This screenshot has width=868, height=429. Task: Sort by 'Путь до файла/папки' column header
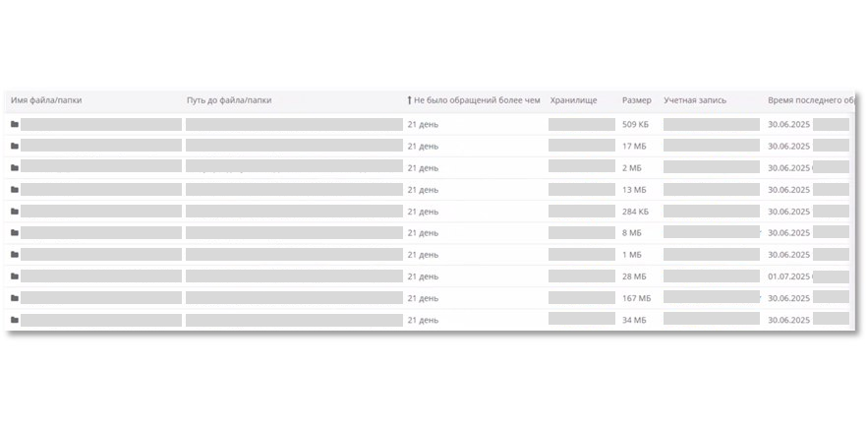[229, 100]
